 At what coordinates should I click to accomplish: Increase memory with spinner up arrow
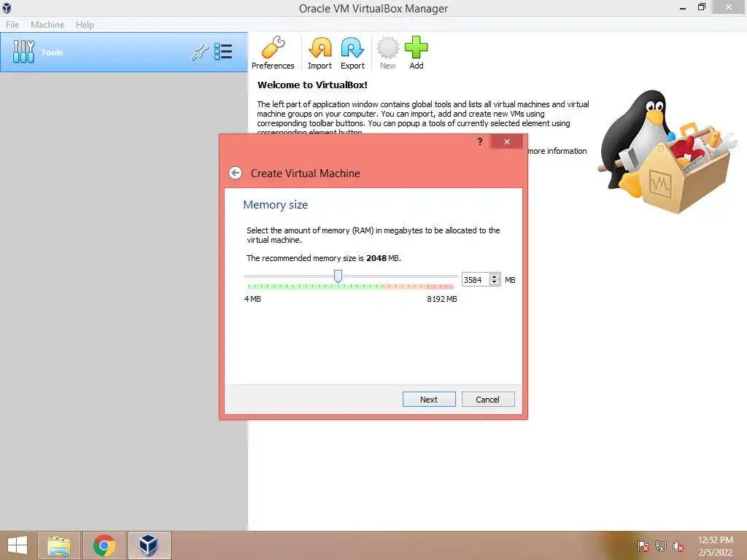click(x=495, y=276)
